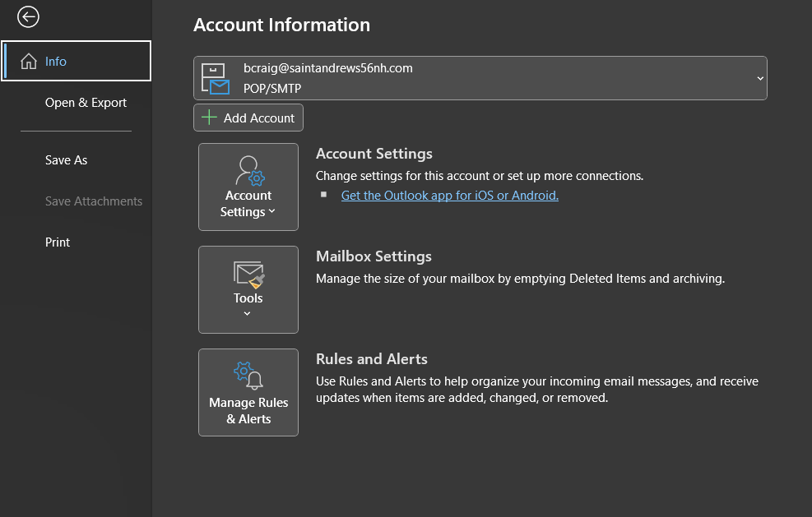Choose Save As from the sidebar
This screenshot has height=517, width=812.
(66, 160)
